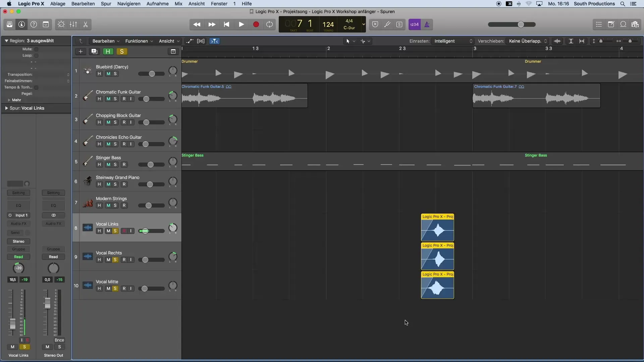Toggle Cycle mode loop icon
Viewport: 644px width, 362px height.
[x=269, y=24]
